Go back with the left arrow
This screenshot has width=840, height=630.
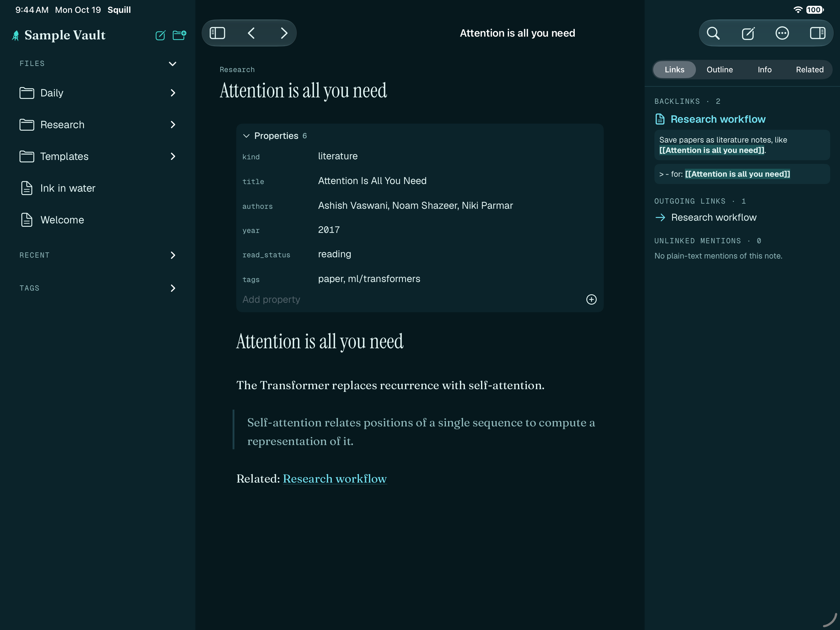point(251,33)
